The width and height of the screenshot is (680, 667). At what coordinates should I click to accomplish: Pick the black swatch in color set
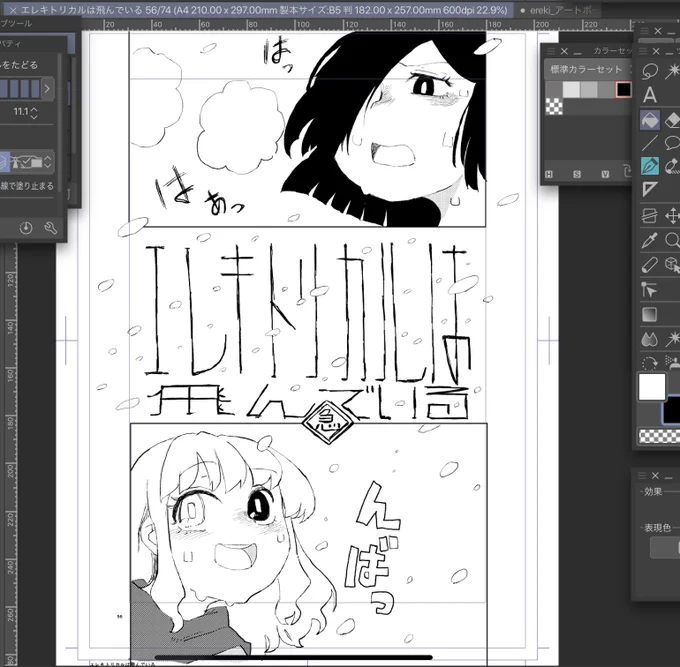click(x=623, y=90)
